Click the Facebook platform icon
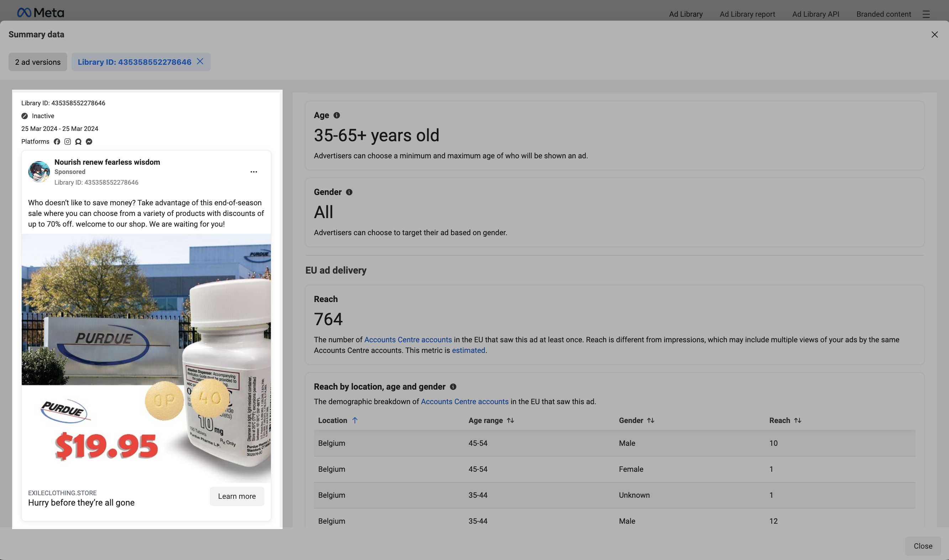949x560 pixels. pyautogui.click(x=57, y=142)
